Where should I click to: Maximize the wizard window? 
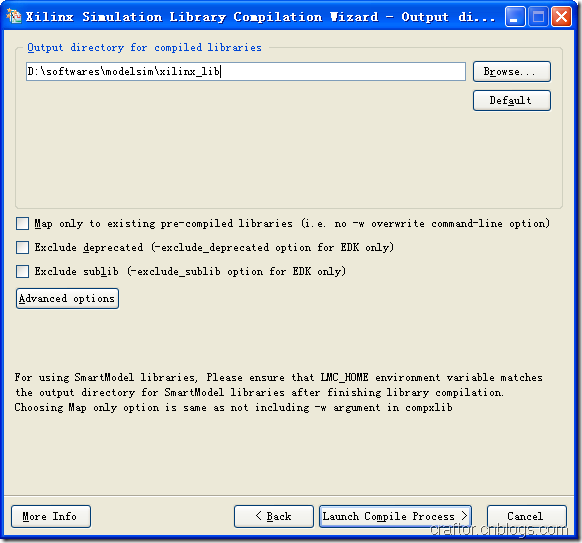[538, 17]
